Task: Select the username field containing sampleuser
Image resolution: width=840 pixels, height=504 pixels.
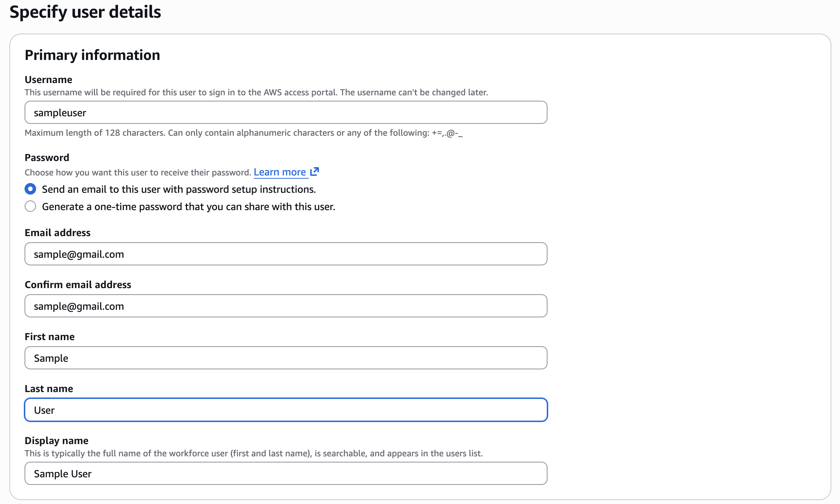Action: 285,112
